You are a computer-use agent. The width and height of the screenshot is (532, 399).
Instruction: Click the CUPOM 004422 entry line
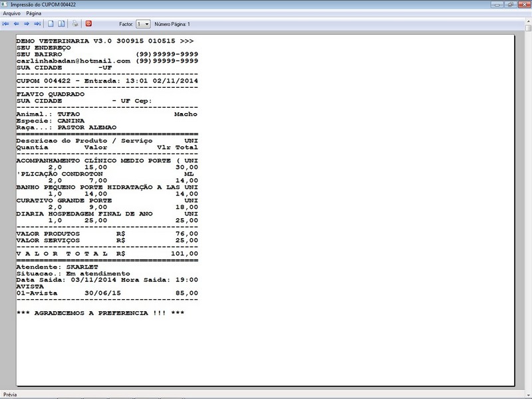(x=107, y=80)
